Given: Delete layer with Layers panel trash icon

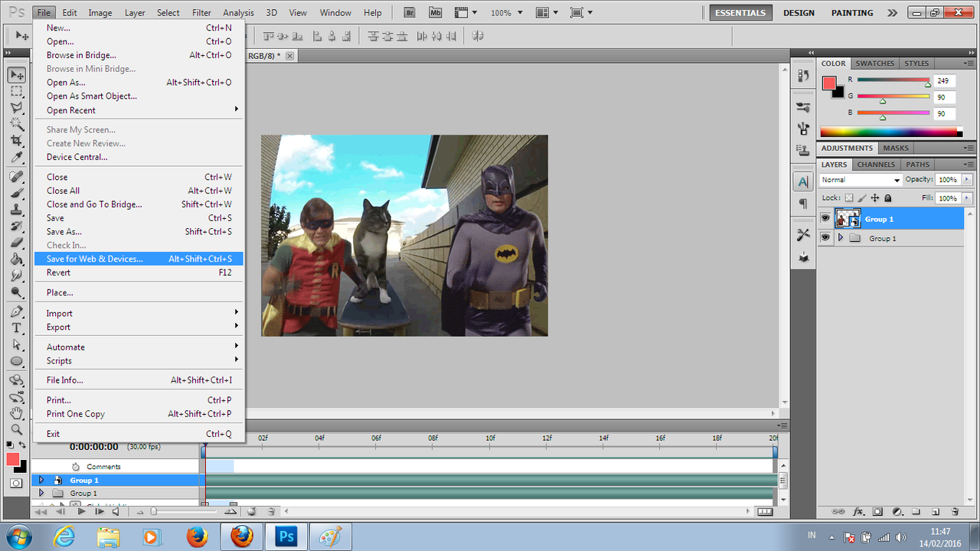Looking at the screenshot, I should (x=955, y=511).
